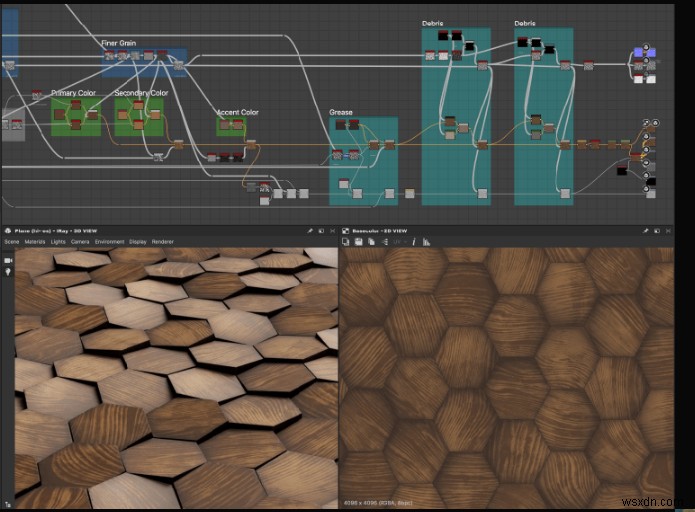Select the Secondary Color frame title
The width and height of the screenshot is (695, 512).
coord(140,93)
